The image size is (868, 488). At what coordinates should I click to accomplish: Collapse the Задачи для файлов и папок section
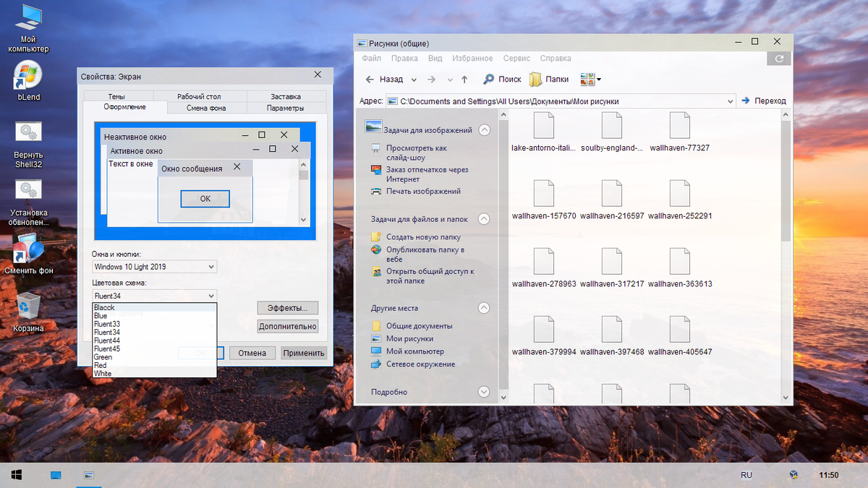coord(483,218)
